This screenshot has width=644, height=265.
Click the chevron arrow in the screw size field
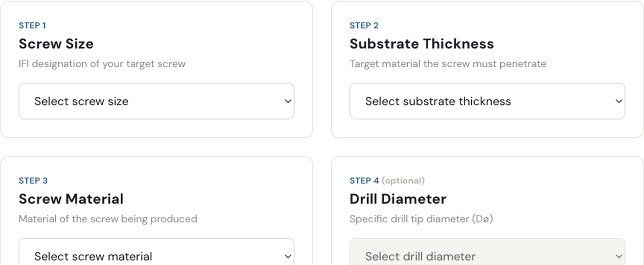tap(288, 101)
